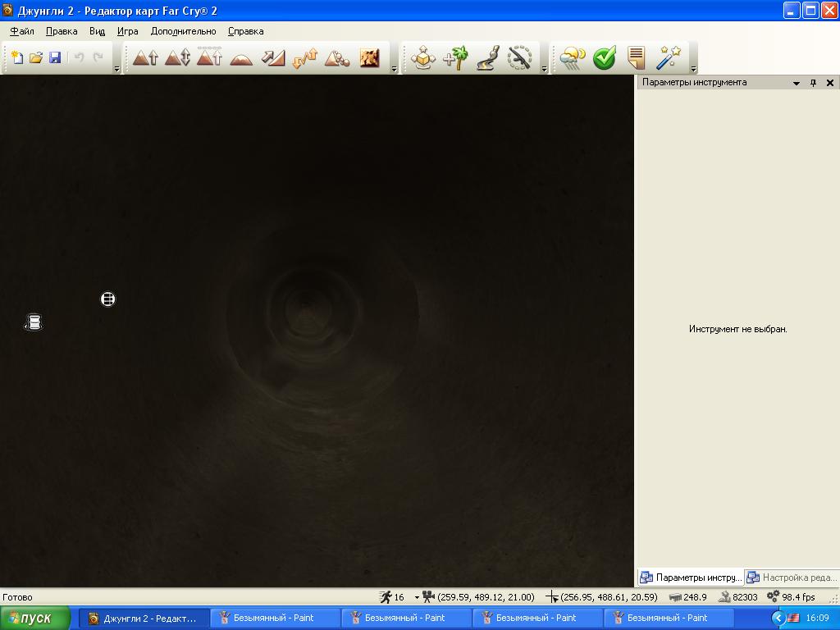
Task: Open camera speed dropdown next to 16
Action: [417, 597]
